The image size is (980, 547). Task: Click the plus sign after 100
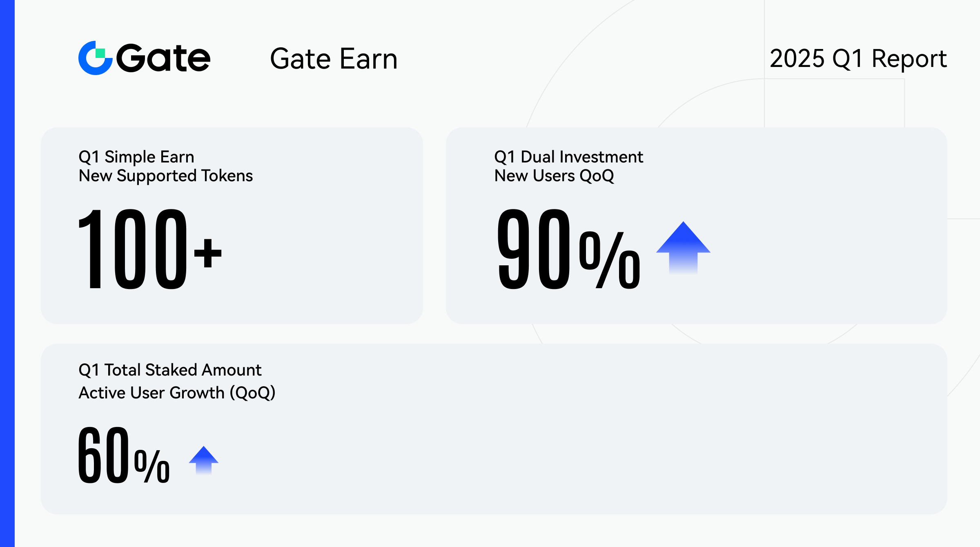tap(208, 253)
